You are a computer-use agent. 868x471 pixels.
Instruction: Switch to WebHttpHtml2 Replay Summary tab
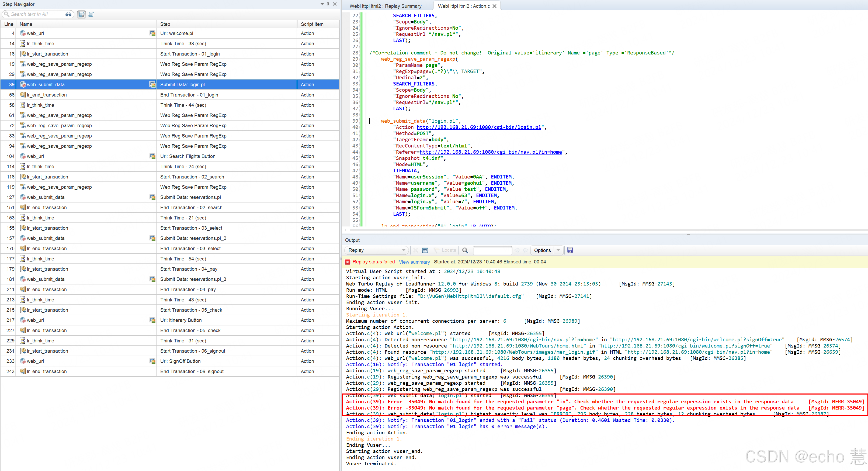[386, 6]
